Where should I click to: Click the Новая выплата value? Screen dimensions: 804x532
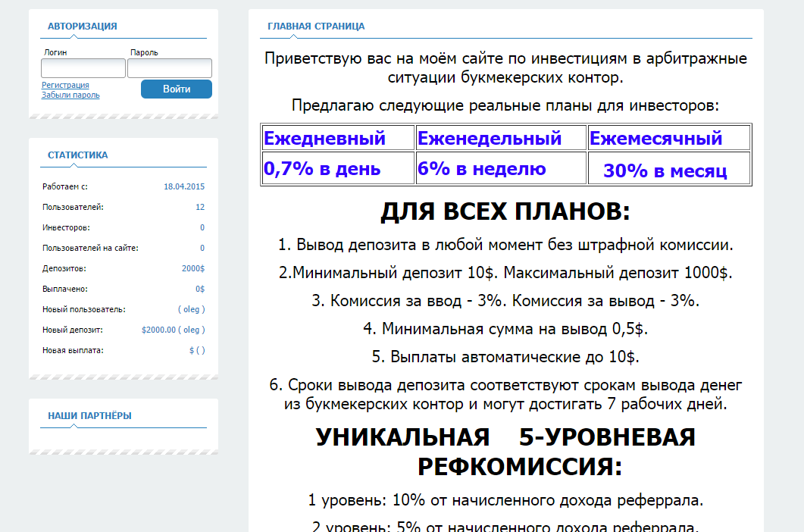point(197,350)
